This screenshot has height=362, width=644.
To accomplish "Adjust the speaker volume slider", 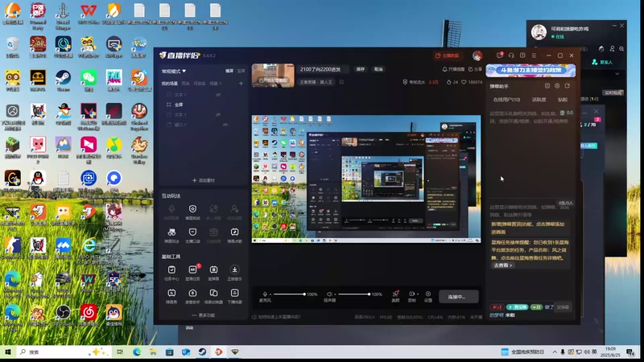I will (x=353, y=294).
